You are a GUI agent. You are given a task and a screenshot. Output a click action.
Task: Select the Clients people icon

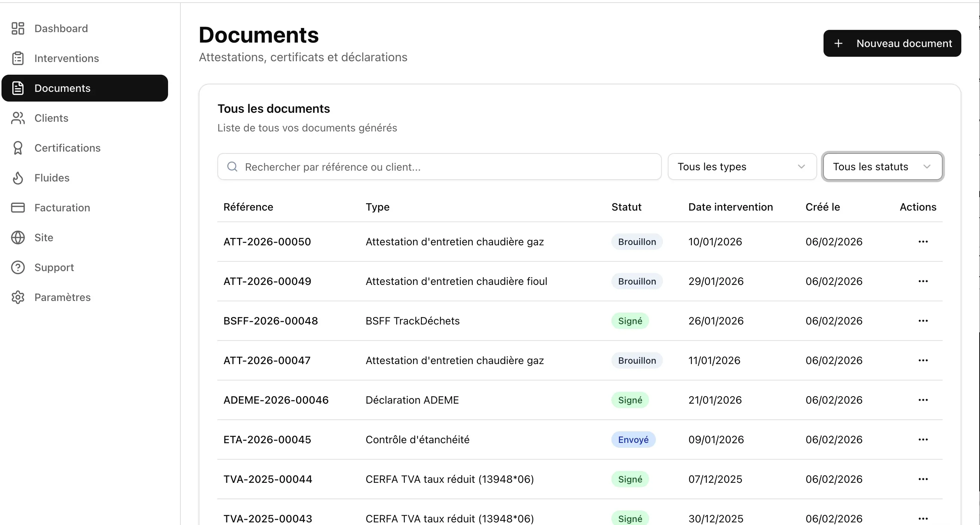click(x=17, y=118)
